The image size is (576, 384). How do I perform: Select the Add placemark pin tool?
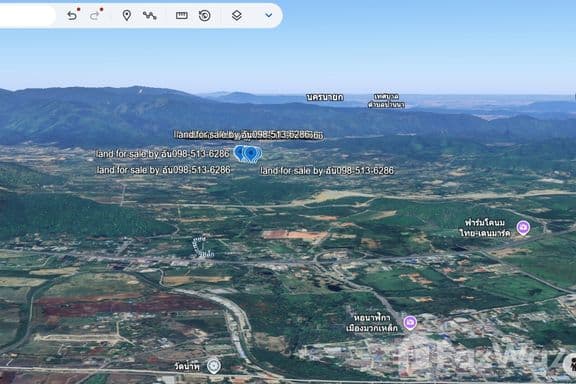(127, 15)
